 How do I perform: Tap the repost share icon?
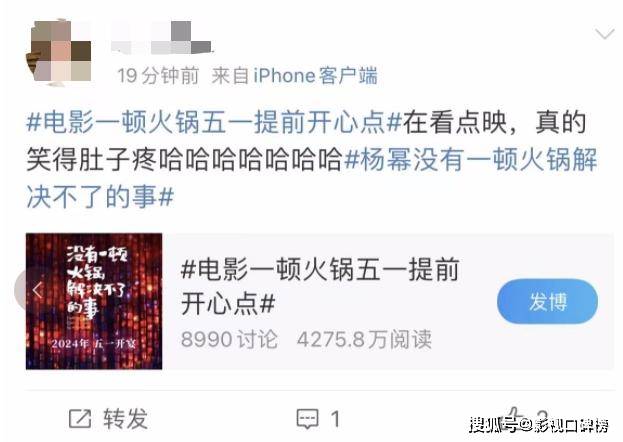80,419
